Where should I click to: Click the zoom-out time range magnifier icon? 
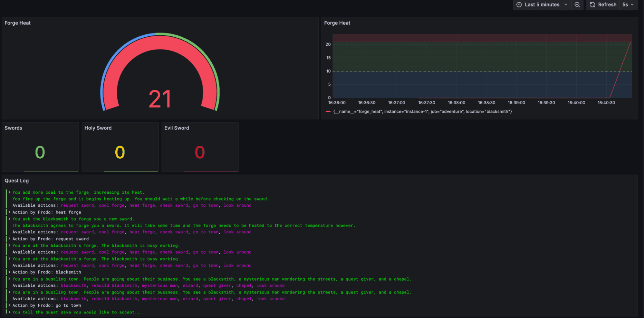pyautogui.click(x=577, y=5)
